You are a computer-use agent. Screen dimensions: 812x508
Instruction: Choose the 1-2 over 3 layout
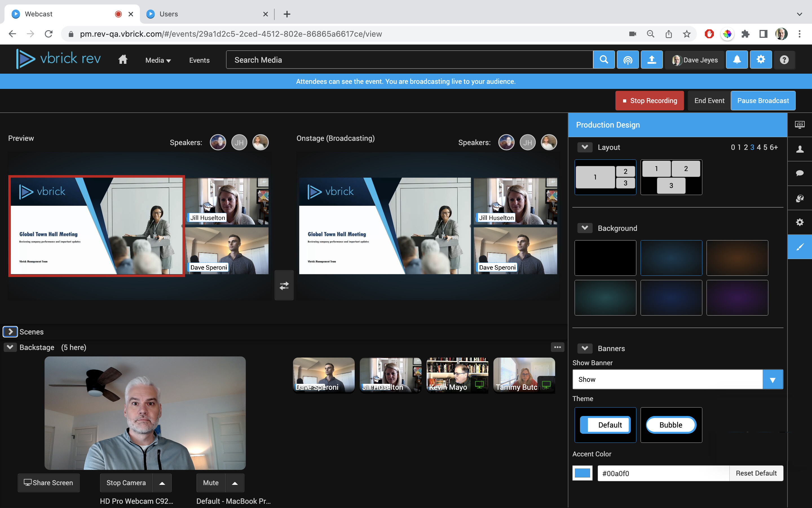(671, 177)
